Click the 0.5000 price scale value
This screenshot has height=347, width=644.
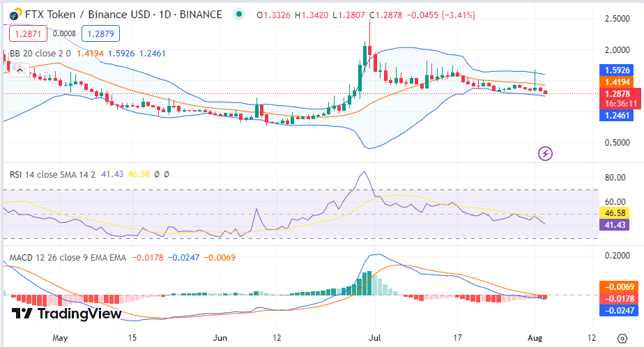[x=618, y=143]
